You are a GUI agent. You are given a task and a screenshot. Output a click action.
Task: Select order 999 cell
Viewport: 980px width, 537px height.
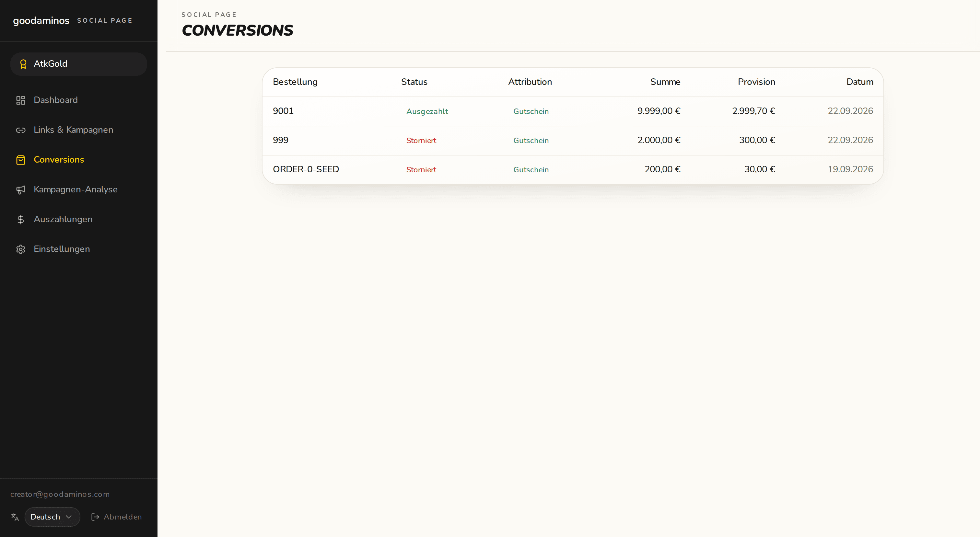coord(280,140)
